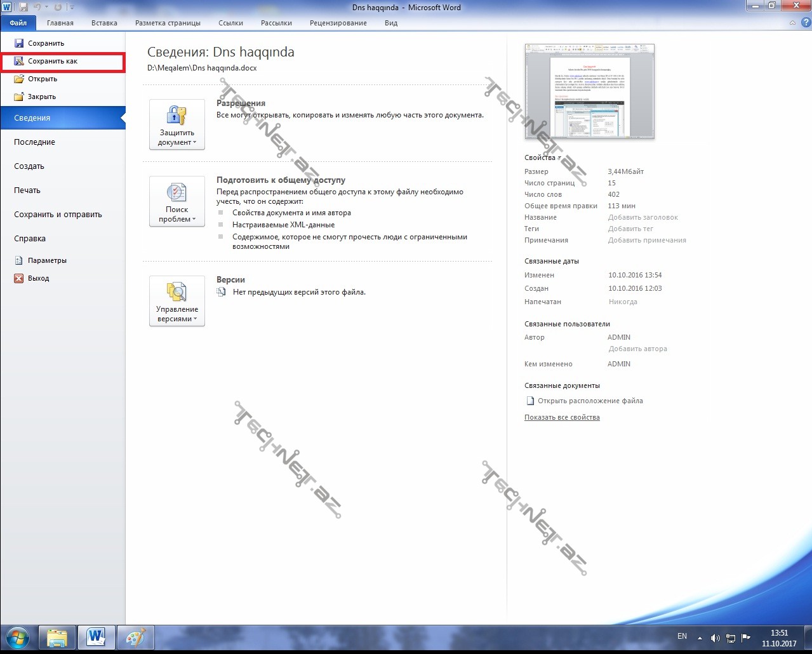This screenshot has width=812, height=654.
Task: Click the document preview thumbnail
Action: pos(589,91)
